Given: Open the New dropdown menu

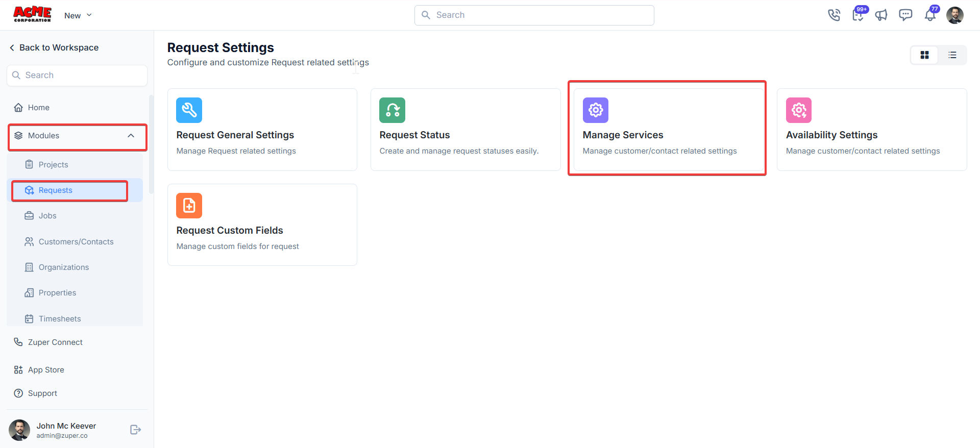Looking at the screenshot, I should [x=78, y=15].
